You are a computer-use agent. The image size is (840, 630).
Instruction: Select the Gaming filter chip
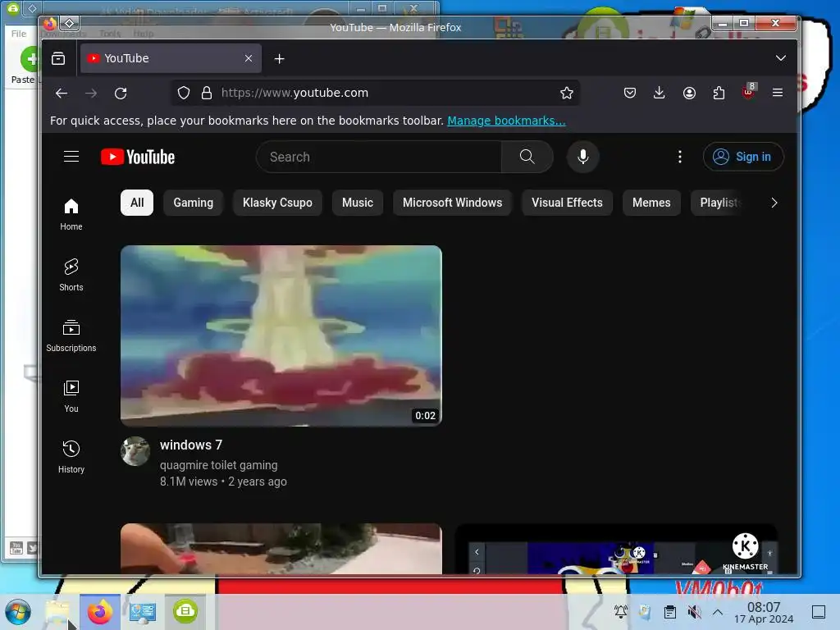tap(193, 203)
